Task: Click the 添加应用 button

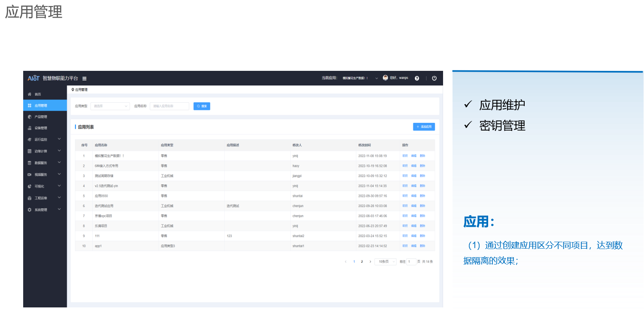Action: [424, 127]
